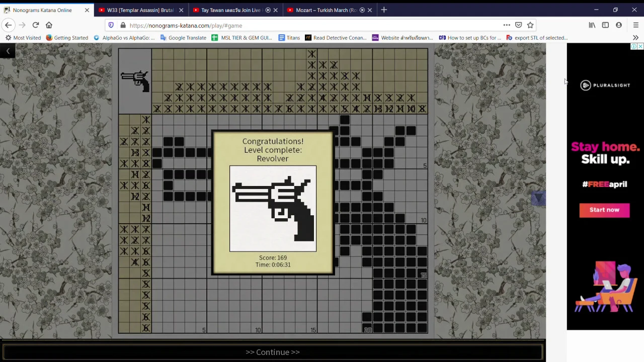Screen dimensions: 644x362
Task: Open tracking protection shield
Action: click(111, 25)
